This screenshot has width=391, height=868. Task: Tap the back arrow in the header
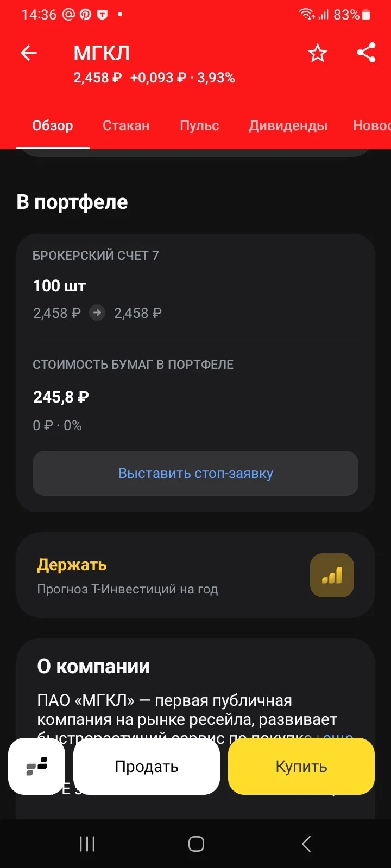click(x=29, y=53)
